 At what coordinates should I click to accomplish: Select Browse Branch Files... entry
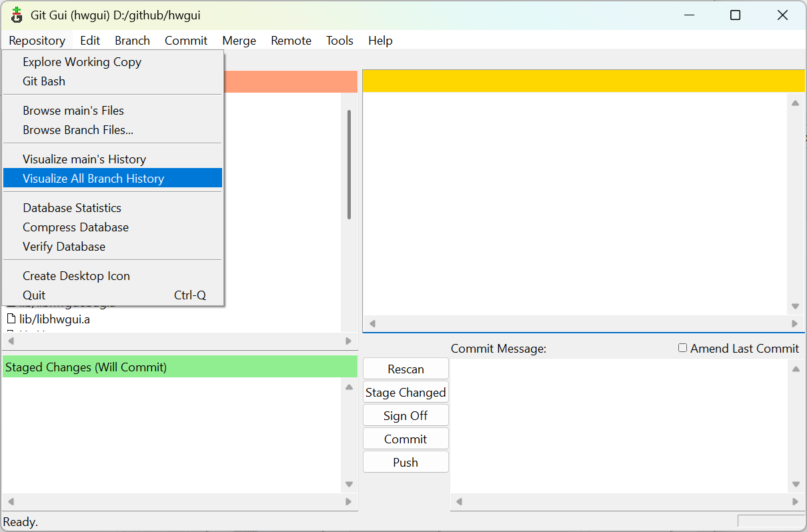(78, 130)
